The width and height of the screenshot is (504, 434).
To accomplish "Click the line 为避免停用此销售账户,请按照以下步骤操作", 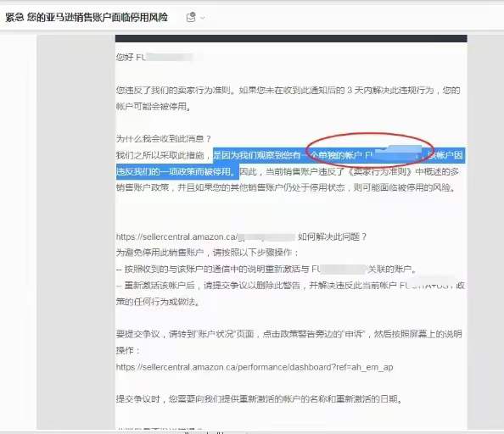I will pos(207,253).
